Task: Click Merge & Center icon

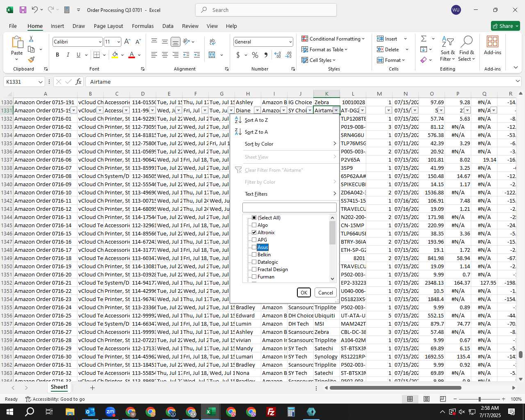Action: 212,55
